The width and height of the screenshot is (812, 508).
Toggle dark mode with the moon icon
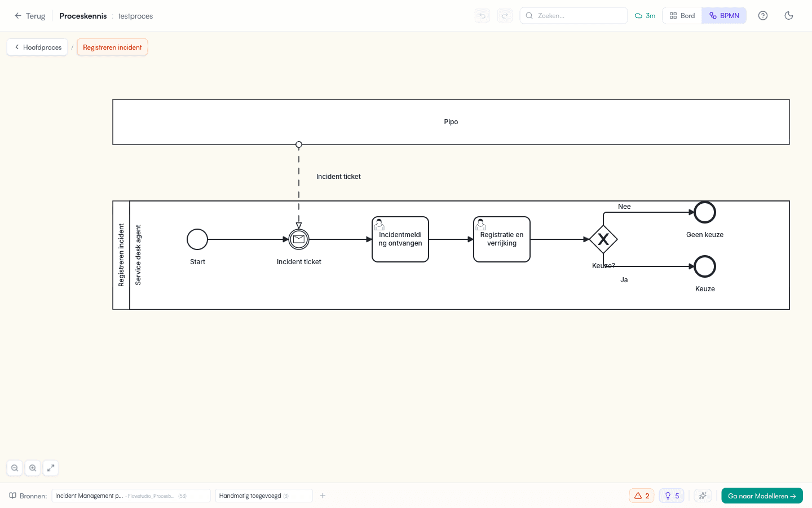pos(789,15)
